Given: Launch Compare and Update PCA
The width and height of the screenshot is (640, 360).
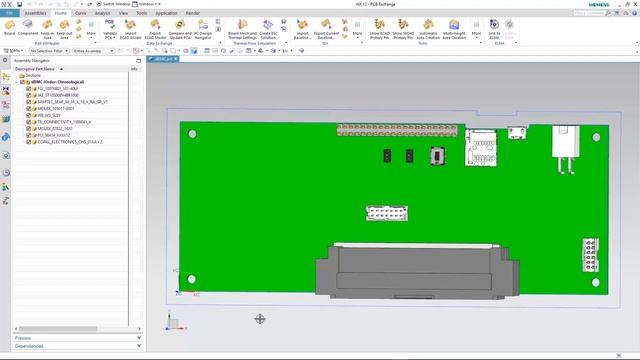Looking at the screenshot, I should [180, 29].
